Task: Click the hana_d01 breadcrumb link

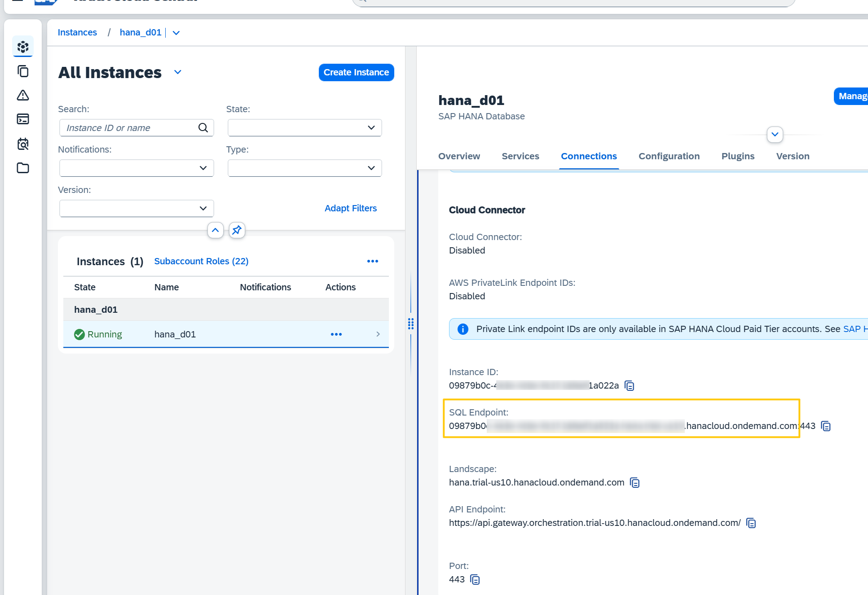Action: (x=141, y=33)
